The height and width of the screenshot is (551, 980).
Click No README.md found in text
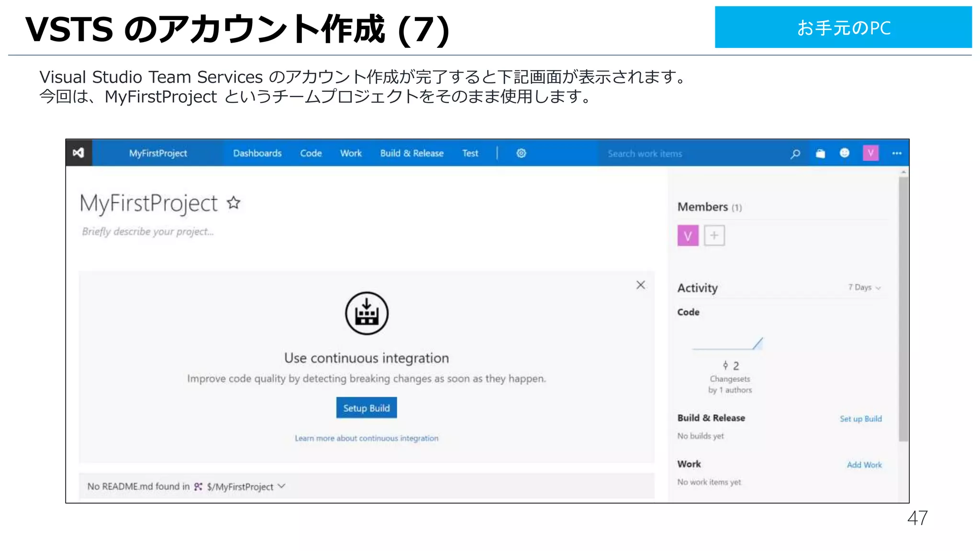point(138,486)
